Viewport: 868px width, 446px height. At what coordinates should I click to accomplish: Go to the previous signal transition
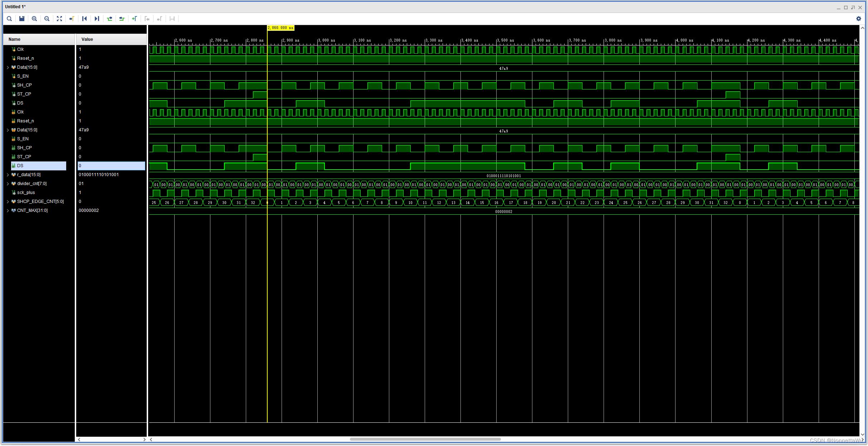tap(109, 19)
